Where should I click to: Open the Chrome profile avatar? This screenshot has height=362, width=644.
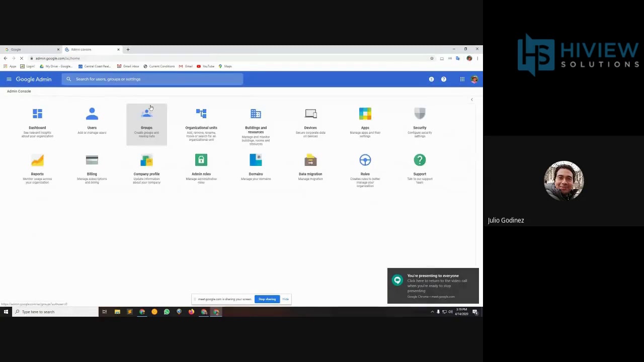tap(469, 58)
